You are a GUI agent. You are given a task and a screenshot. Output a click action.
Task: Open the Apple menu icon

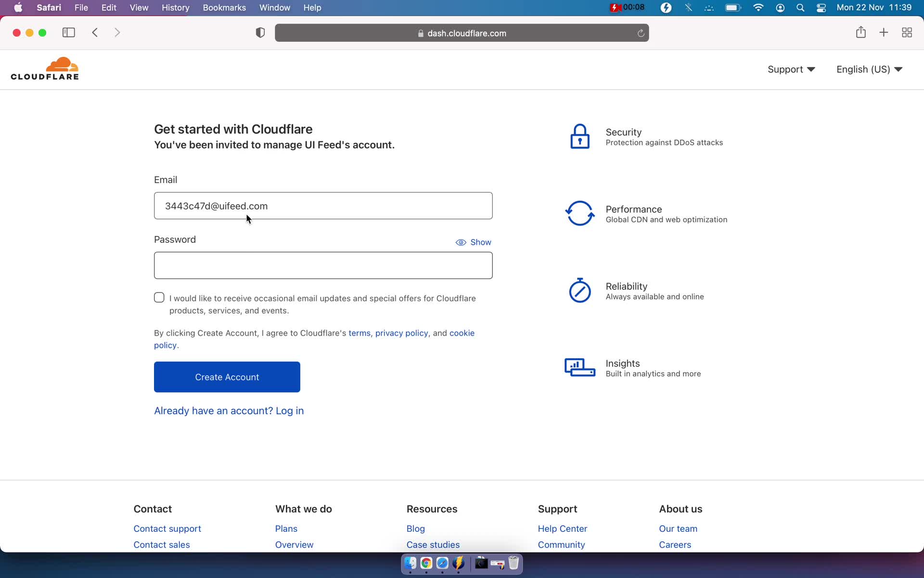18,8
